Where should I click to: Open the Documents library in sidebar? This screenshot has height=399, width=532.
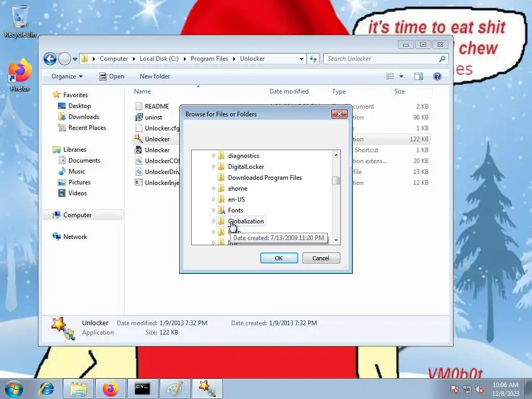point(79,161)
